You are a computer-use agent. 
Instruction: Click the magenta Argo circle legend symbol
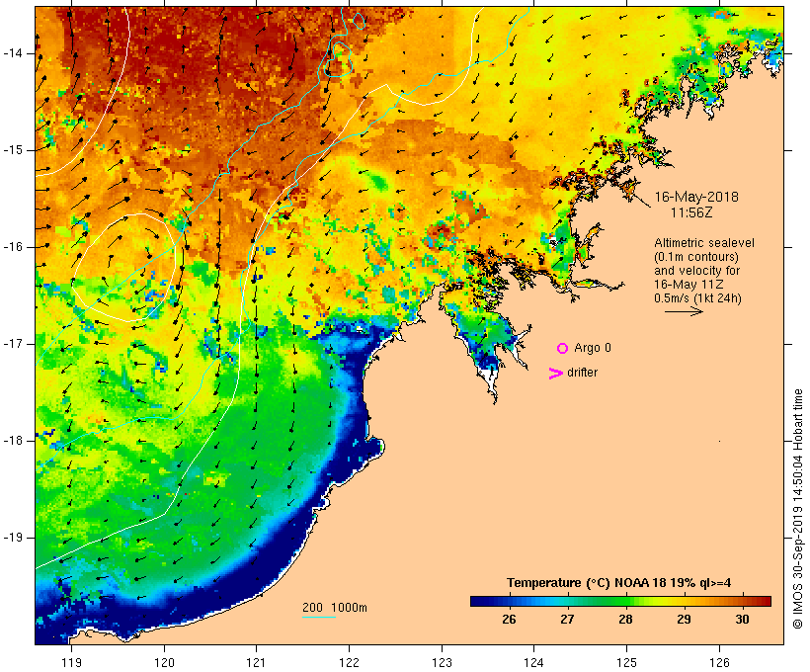point(563,349)
